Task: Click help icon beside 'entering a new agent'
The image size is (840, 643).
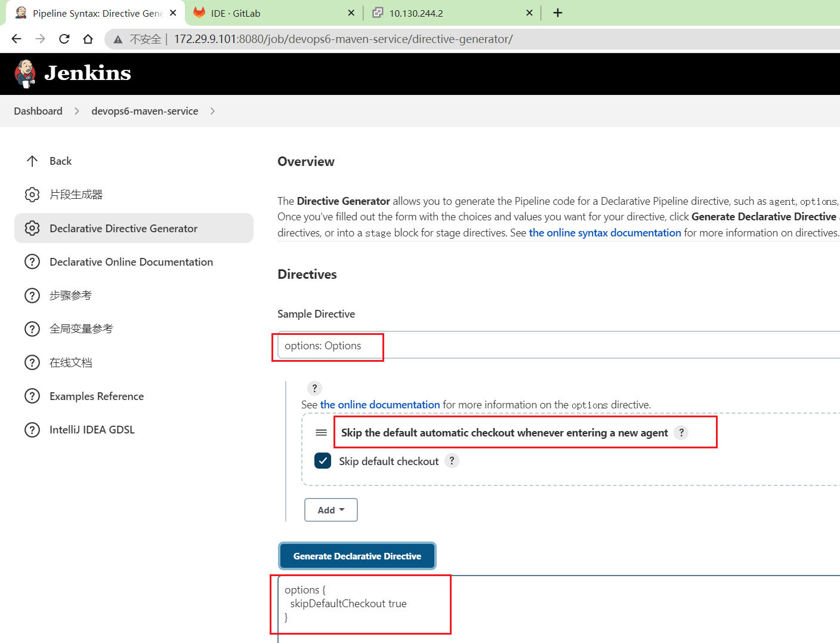Action: pyautogui.click(x=681, y=433)
